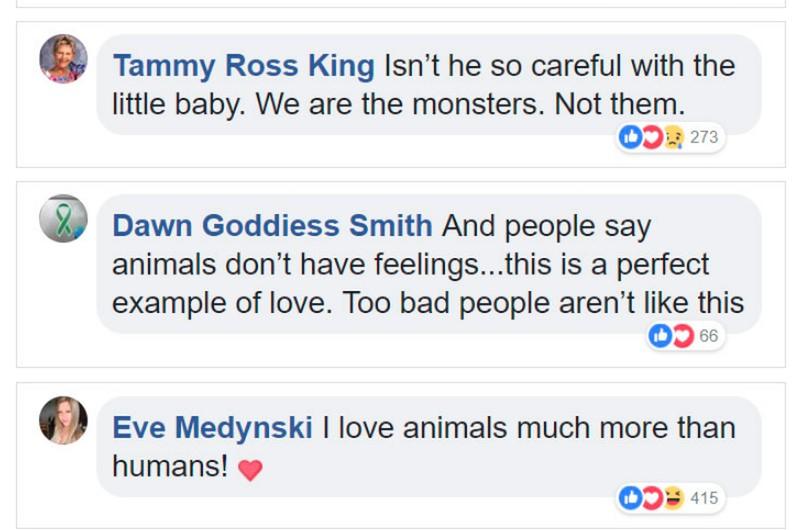Tap the Like reaction on Eve's comment
The width and height of the screenshot is (800, 530).
[x=631, y=497]
